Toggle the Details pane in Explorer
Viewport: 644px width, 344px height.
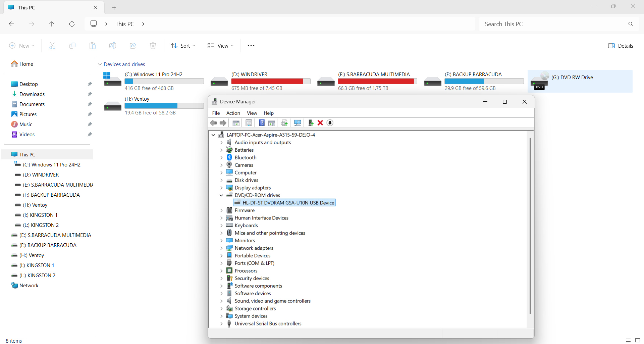[621, 46]
